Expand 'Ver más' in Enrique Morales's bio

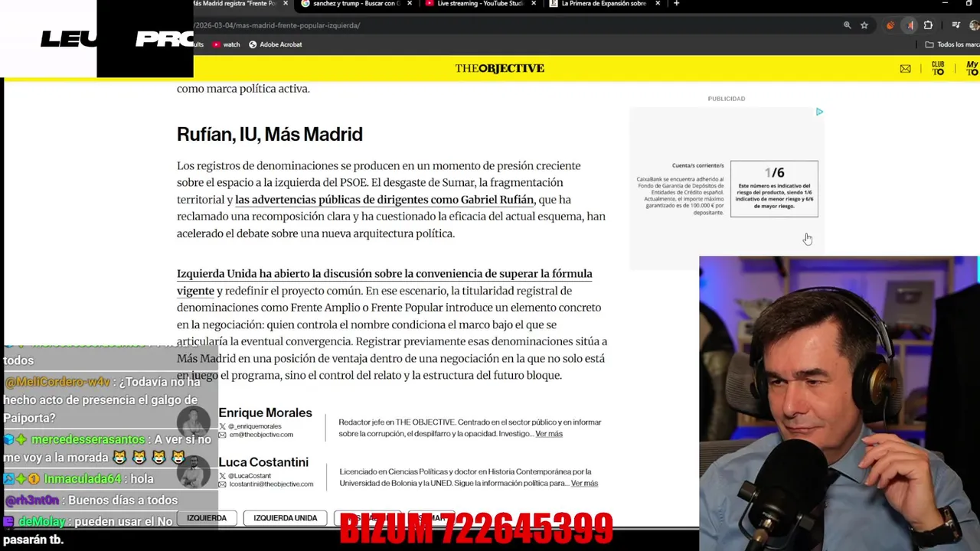549,434
